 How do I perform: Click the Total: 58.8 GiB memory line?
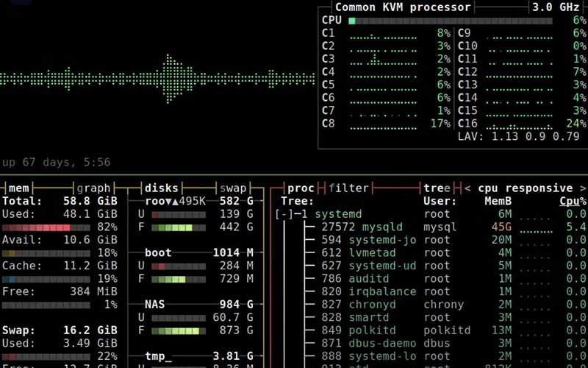click(60, 201)
